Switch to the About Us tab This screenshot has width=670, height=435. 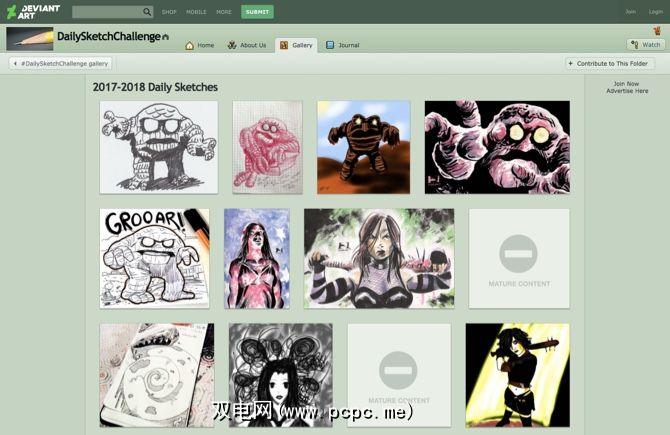(x=247, y=45)
